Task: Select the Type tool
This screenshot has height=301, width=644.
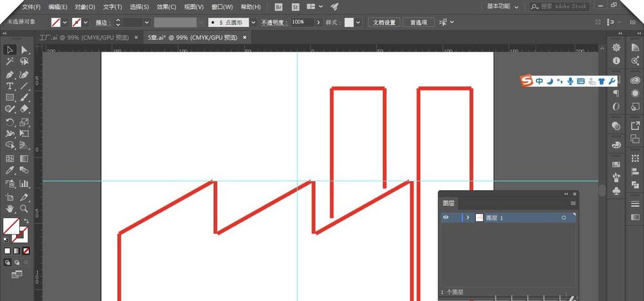Action: pyautogui.click(x=10, y=86)
